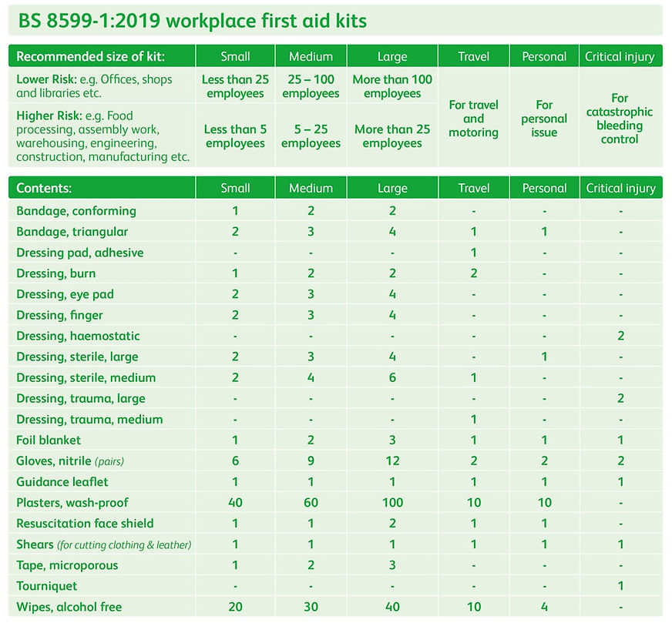
Task: Click the 'Wipes, alcohol free' row label
Action: pos(69,607)
